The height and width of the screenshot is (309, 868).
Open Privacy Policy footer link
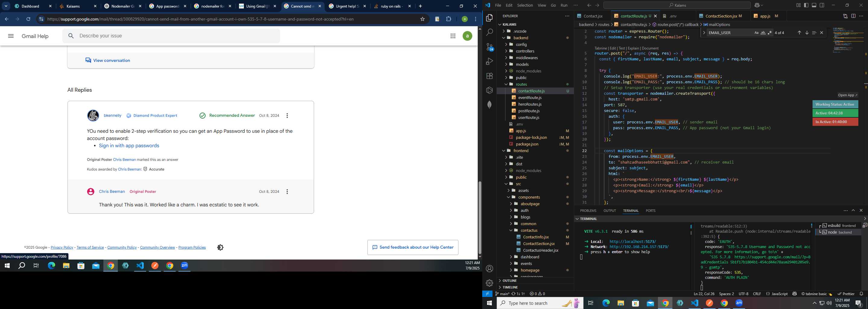tap(62, 248)
